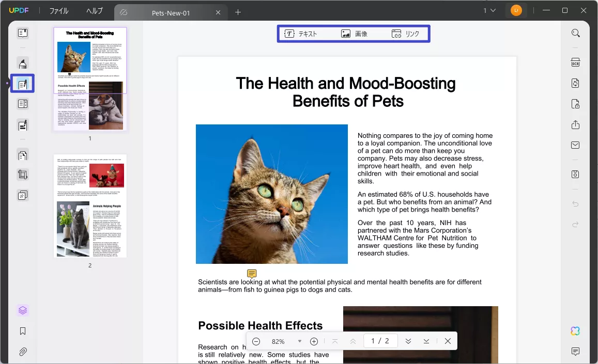598x364 pixels.
Task: Open the Layers panel icon
Action: click(x=23, y=310)
